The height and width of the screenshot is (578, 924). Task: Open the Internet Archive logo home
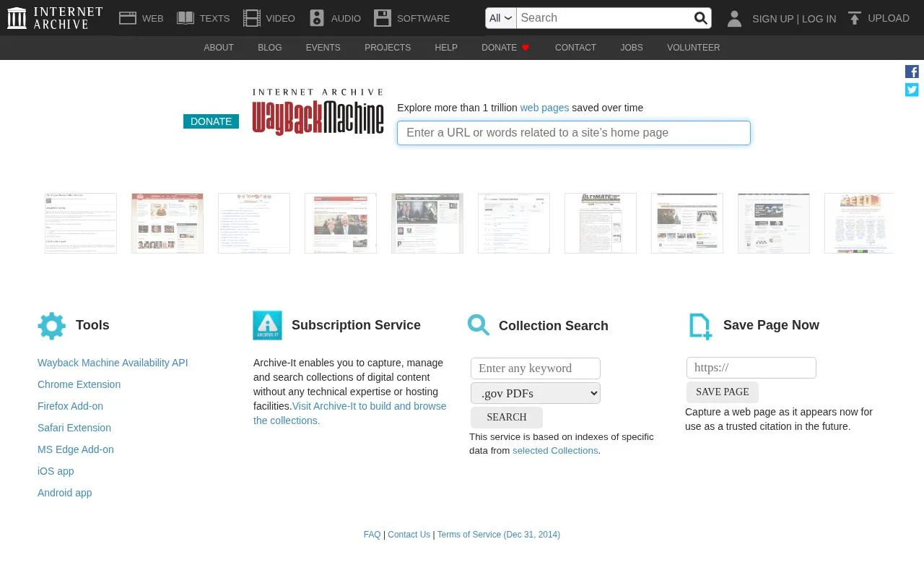(x=55, y=18)
